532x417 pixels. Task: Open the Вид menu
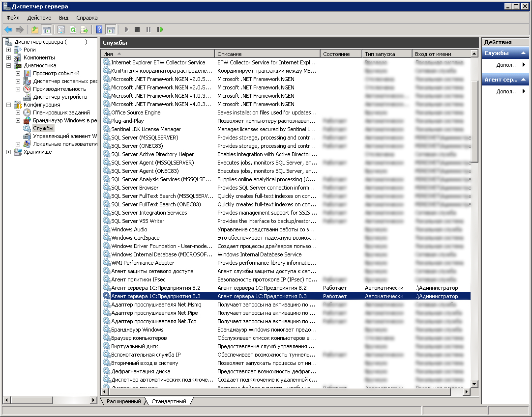[63, 18]
